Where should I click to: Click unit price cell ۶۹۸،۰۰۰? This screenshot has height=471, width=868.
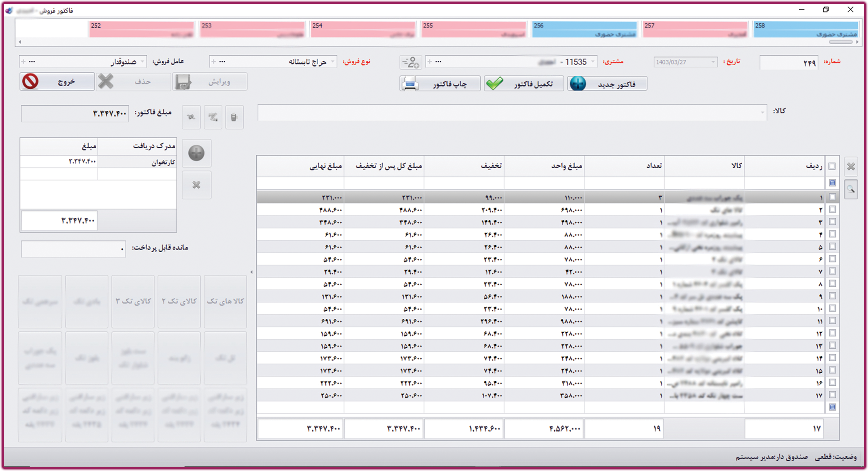[544, 210]
